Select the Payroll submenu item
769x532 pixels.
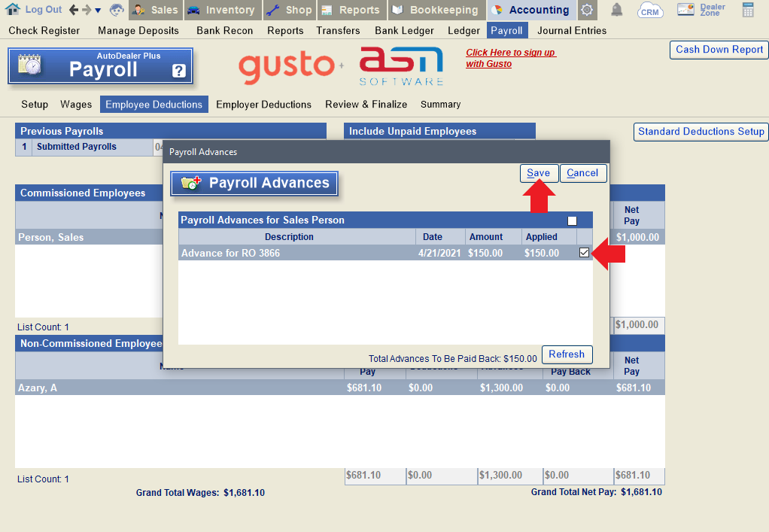(x=507, y=30)
